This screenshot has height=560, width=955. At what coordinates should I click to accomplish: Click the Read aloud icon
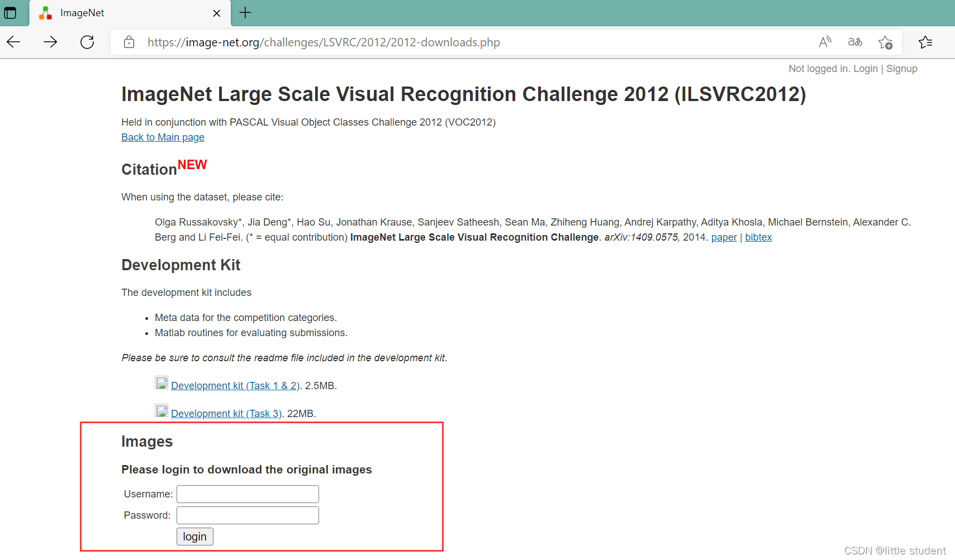point(825,42)
